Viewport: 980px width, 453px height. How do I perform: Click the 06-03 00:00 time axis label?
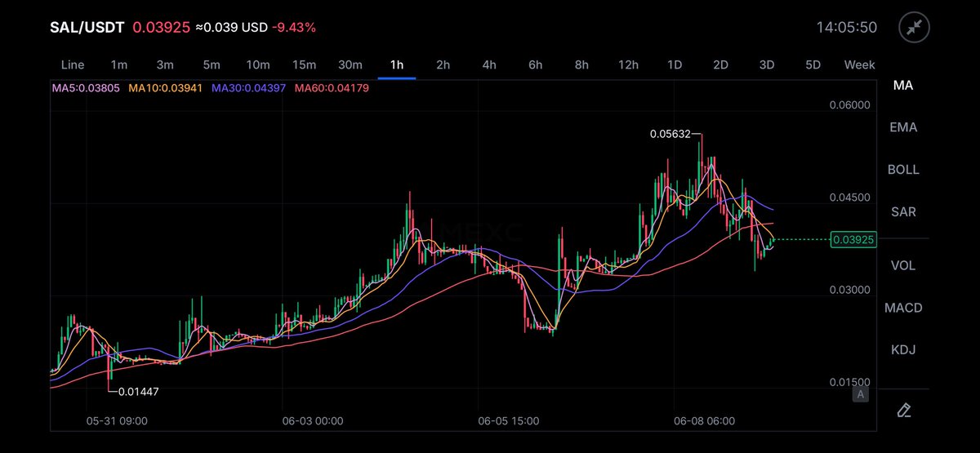[311, 421]
